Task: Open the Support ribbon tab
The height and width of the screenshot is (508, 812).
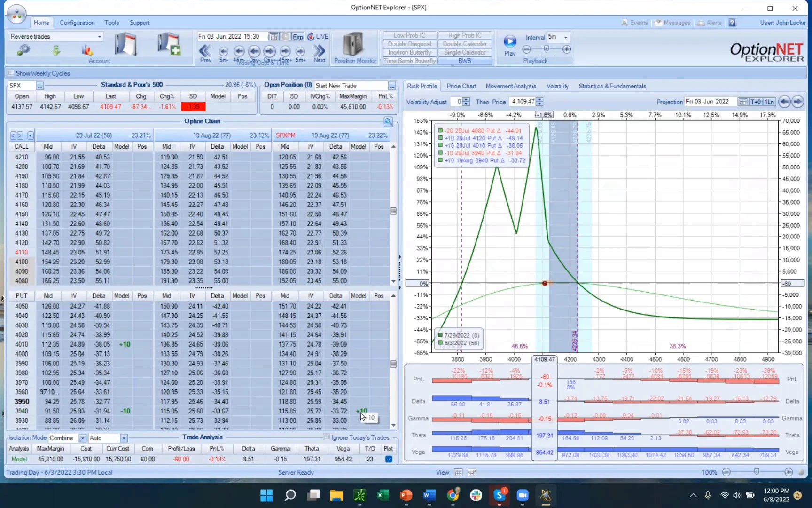Action: (140, 23)
